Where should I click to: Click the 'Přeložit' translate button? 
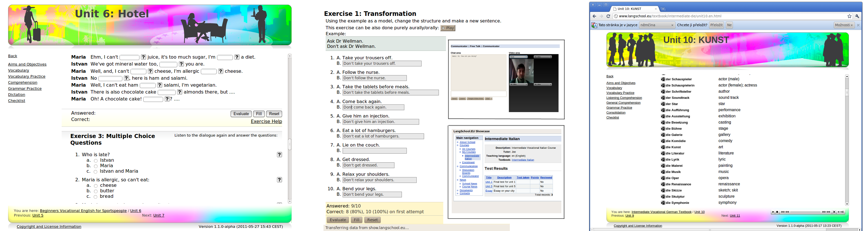(716, 25)
